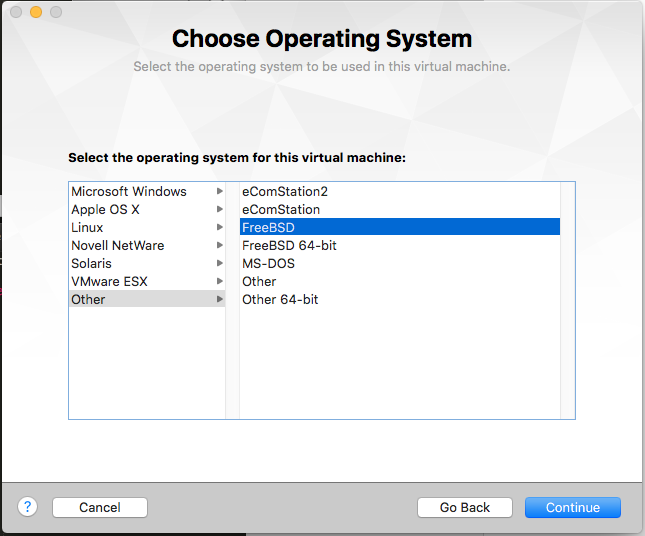Open the help question mark button
The height and width of the screenshot is (536, 645).
(28, 507)
